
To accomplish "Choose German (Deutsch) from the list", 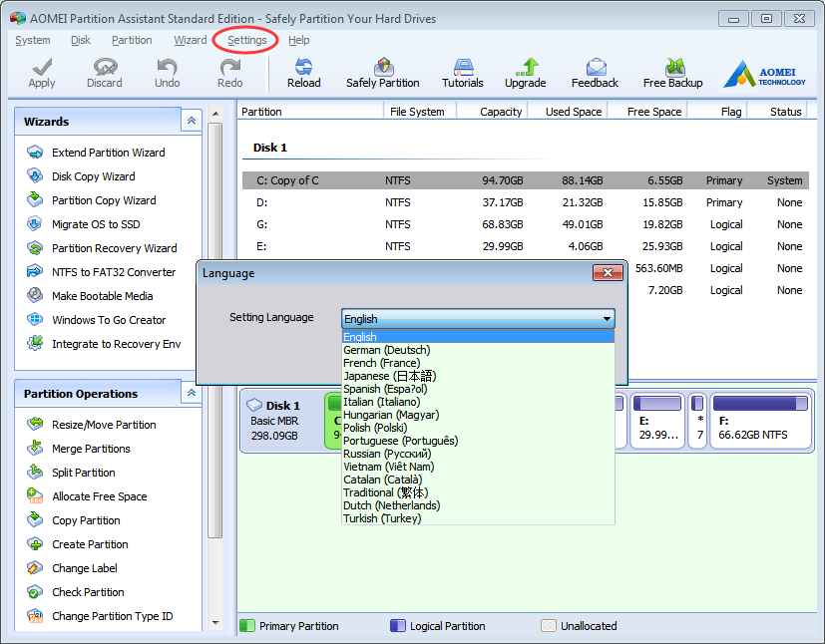I will coord(478,350).
